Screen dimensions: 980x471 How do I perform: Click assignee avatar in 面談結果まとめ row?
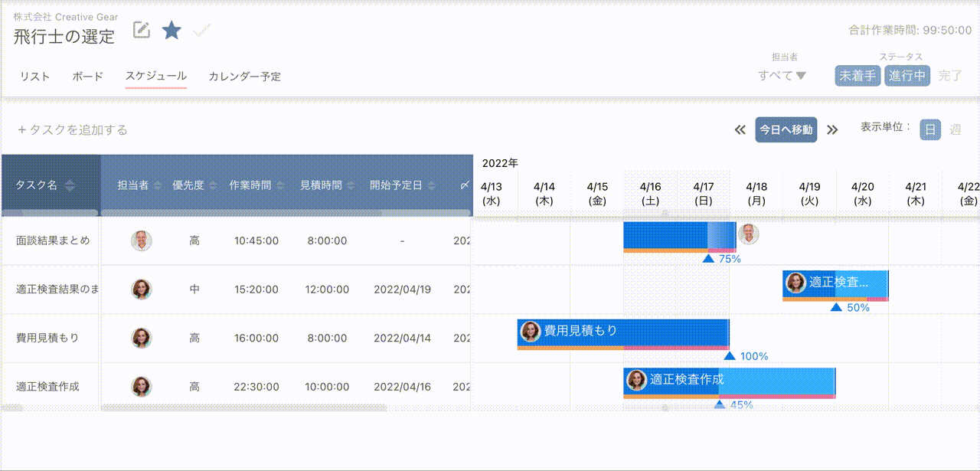pyautogui.click(x=141, y=240)
